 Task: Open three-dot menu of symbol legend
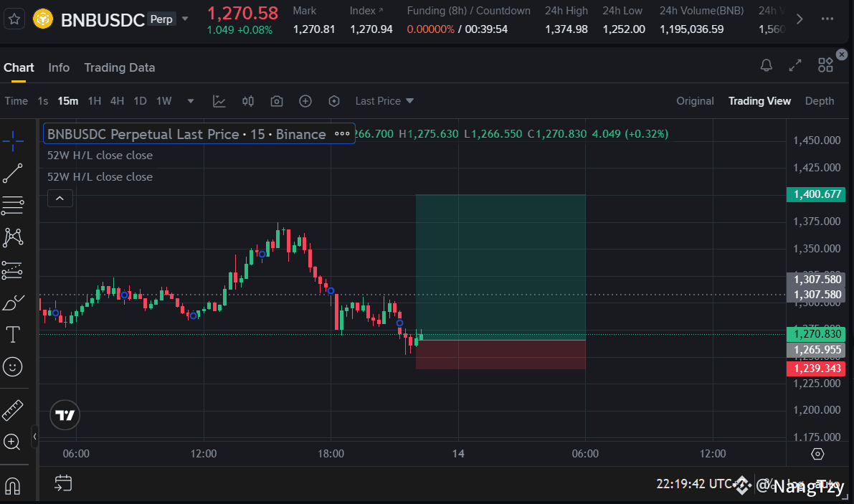point(342,134)
